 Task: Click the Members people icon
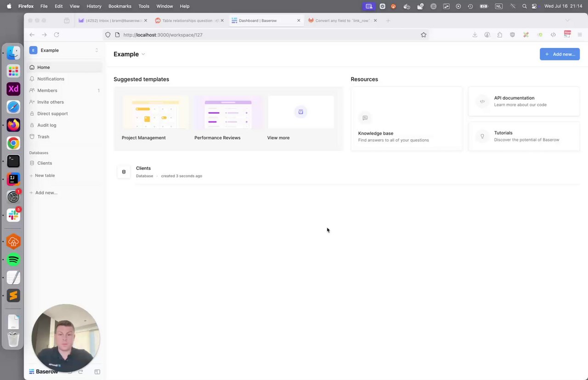pos(32,91)
